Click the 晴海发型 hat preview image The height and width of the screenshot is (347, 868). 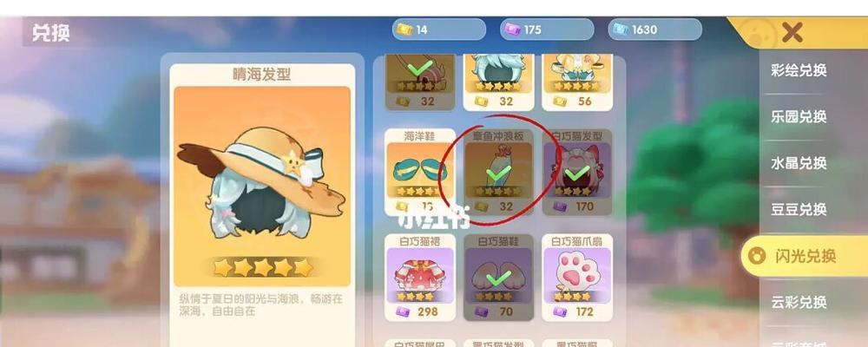(262, 186)
